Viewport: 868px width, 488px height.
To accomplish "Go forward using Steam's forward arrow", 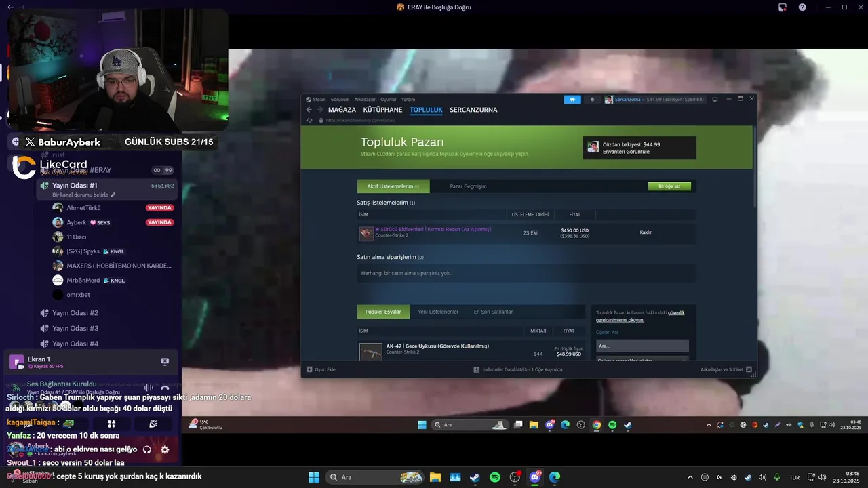I will [320, 110].
